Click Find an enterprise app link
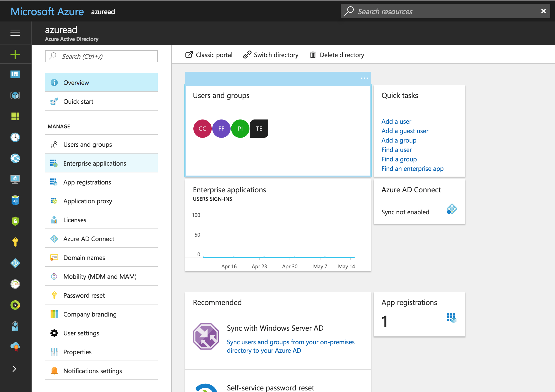 [412, 168]
